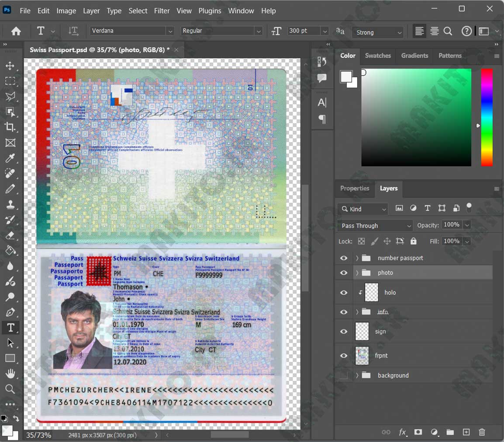Click the 300 pt font size field
Screen dimensions: 504x442
tap(304, 31)
